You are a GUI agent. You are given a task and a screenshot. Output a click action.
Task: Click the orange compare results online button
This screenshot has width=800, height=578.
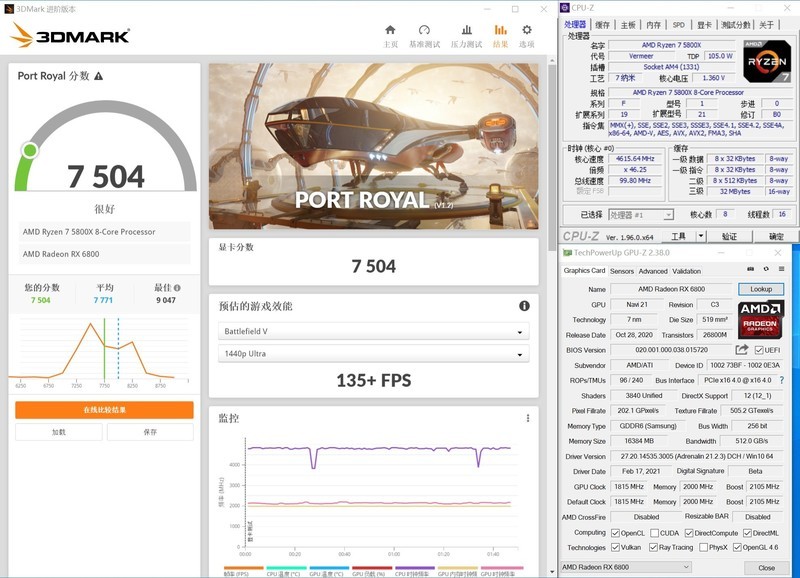104,410
